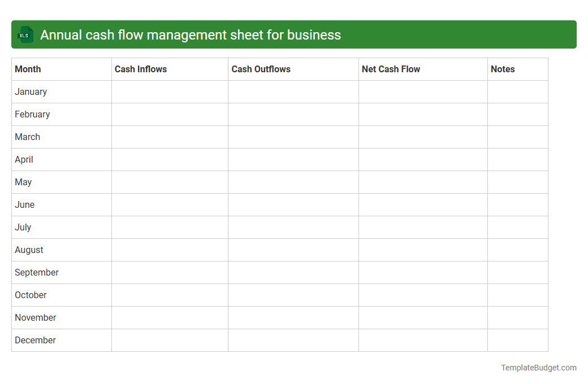Select the September row
This screenshot has height=384, width=588.
coord(36,272)
